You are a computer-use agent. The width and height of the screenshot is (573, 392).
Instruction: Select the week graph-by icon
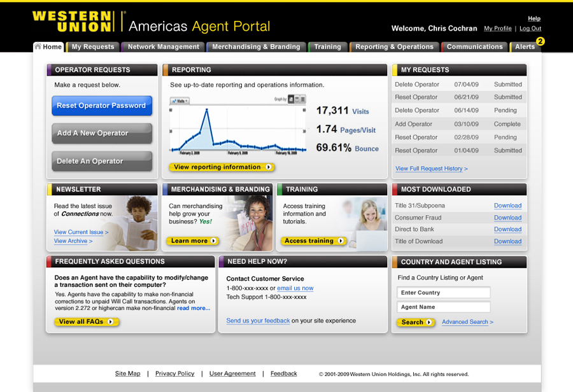(x=297, y=99)
